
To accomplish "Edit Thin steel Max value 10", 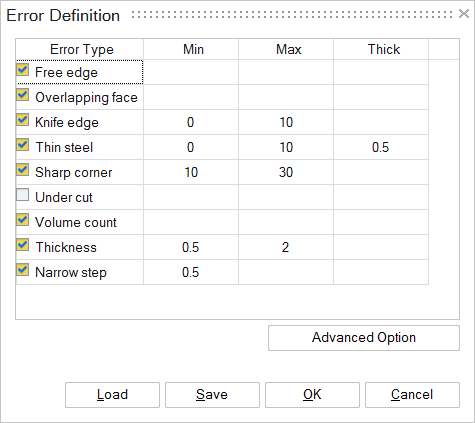I will pyautogui.click(x=286, y=147).
